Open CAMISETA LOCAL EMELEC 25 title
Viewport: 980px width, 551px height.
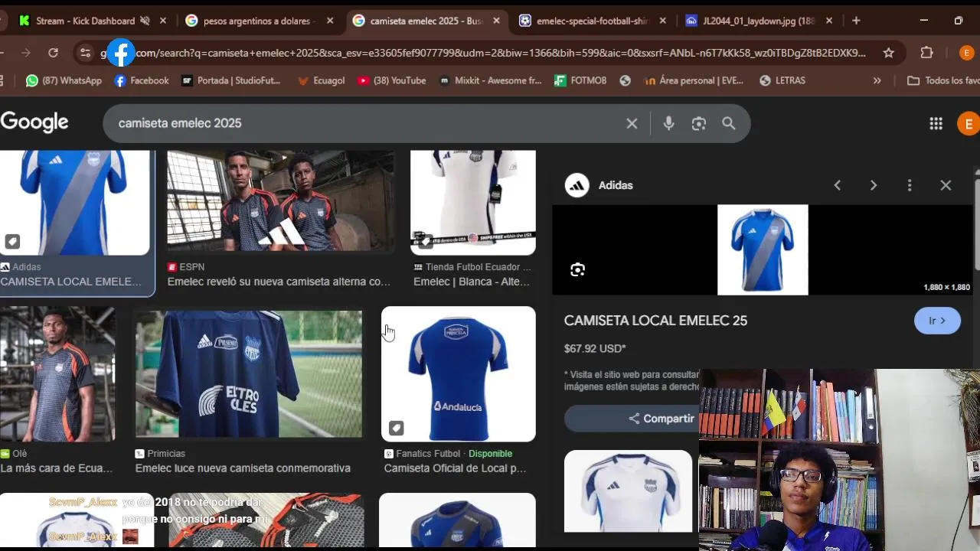(655, 321)
